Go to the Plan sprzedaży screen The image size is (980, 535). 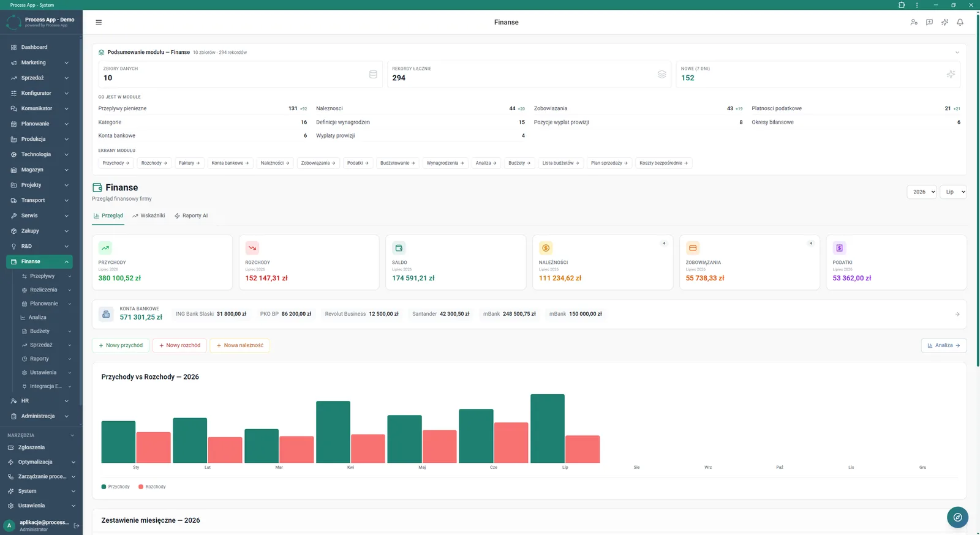[609, 163]
